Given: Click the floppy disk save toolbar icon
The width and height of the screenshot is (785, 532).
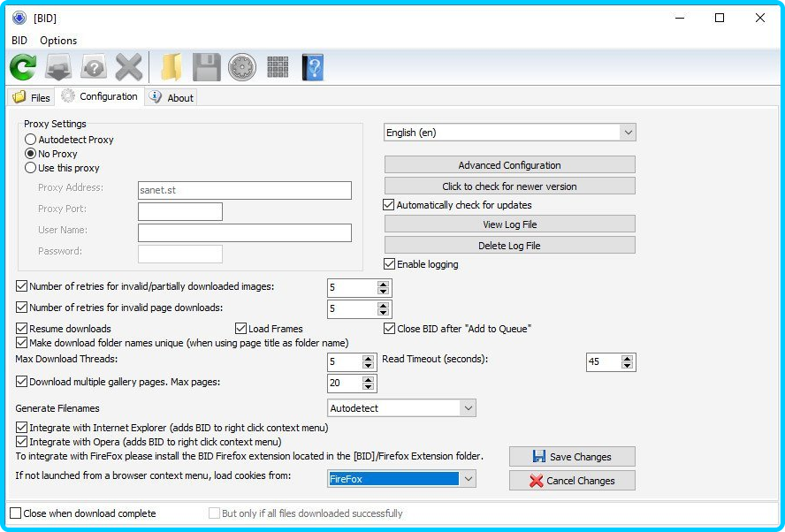Looking at the screenshot, I should 207,67.
